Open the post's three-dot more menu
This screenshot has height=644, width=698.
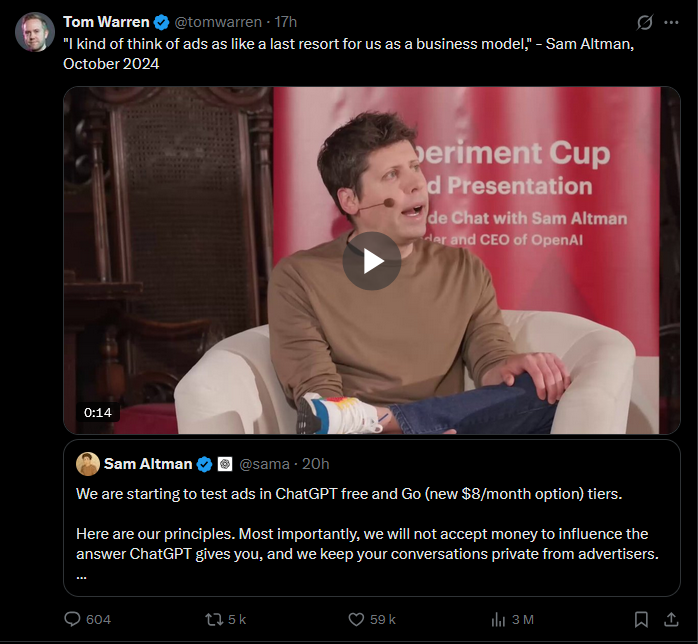[x=672, y=22]
